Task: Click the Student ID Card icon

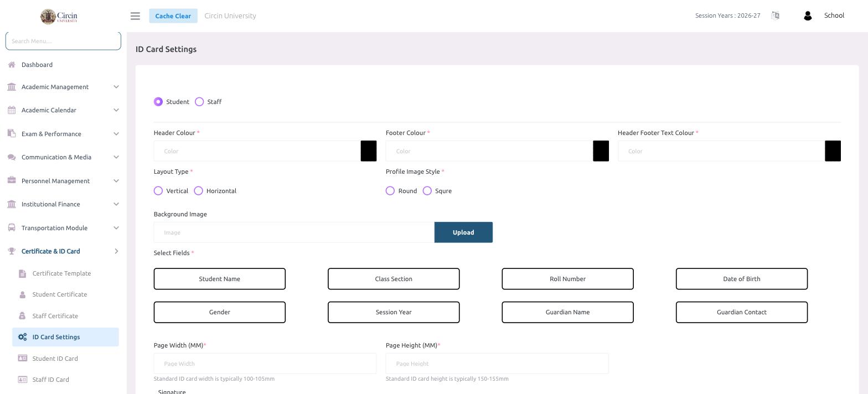Action: (23, 358)
